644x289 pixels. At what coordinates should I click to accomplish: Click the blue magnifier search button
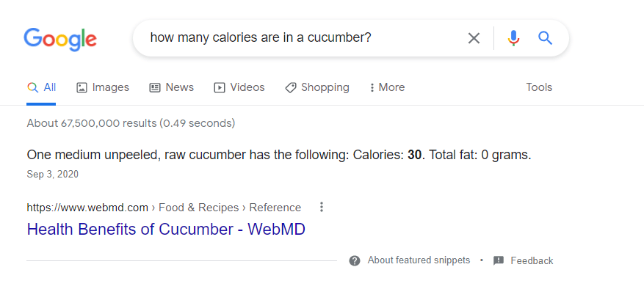click(546, 38)
